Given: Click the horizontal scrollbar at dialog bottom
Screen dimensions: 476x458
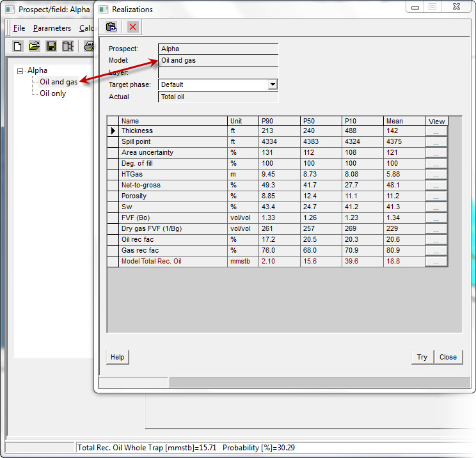Looking at the screenshot, I should click(x=320, y=382).
